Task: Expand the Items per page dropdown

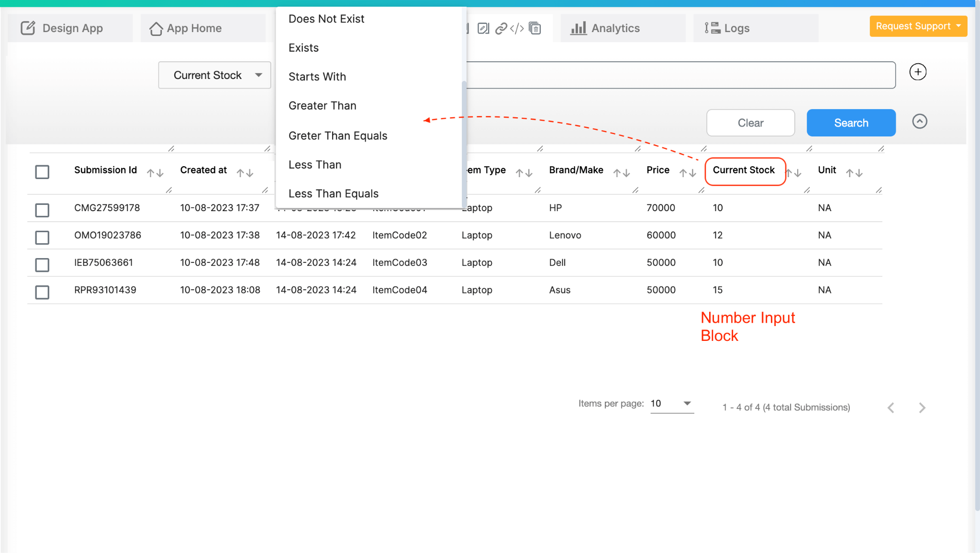Action: [x=672, y=404]
